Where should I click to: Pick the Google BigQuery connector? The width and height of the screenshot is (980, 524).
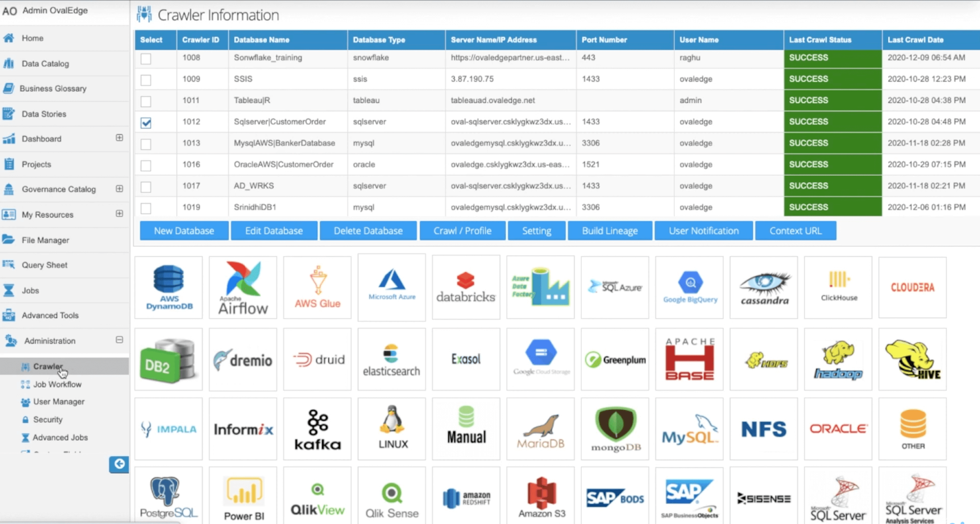[x=690, y=287]
